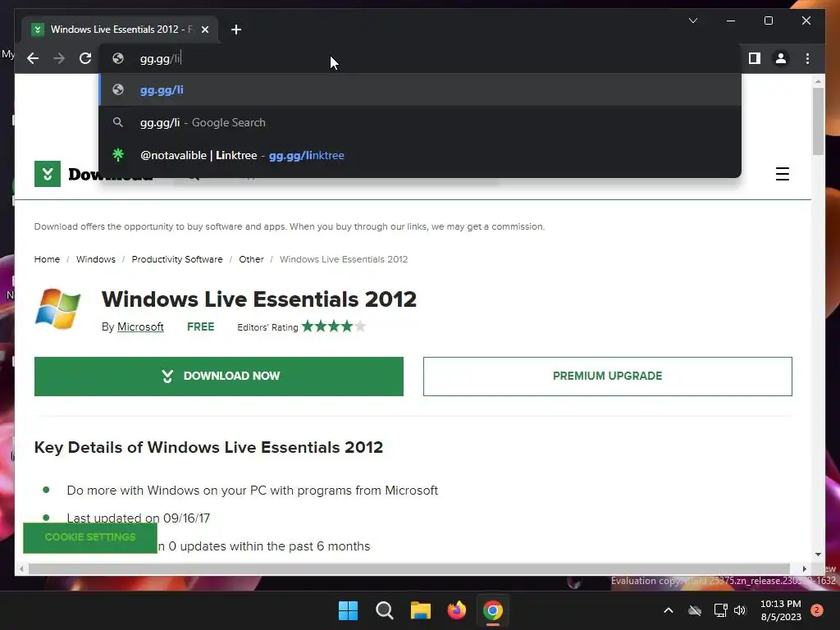This screenshot has height=630, width=840.
Task: Click the scroll down arrow of vertical scrollbar
Action: click(x=818, y=555)
